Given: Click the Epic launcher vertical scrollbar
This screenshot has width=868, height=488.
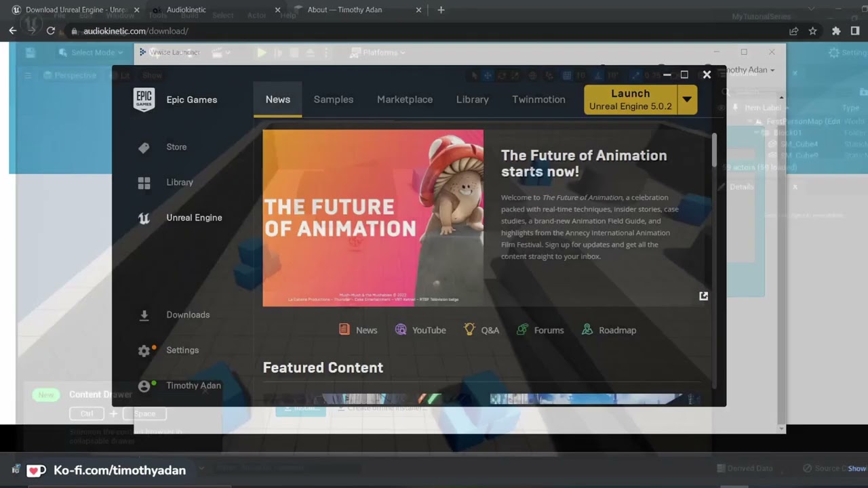Looking at the screenshot, I should click(x=714, y=149).
